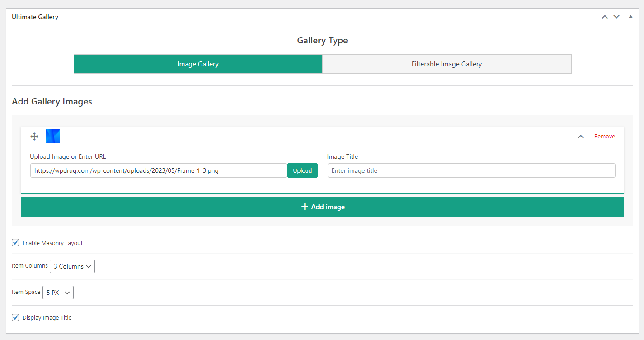Click the Item Space label
This screenshot has height=340, width=644.
26,292
